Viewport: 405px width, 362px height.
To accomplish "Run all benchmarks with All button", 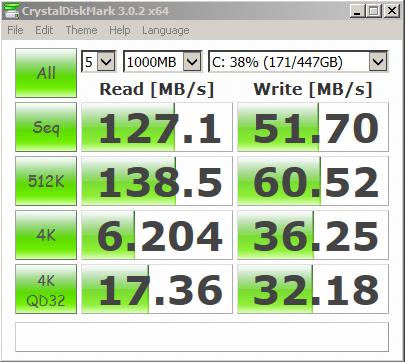I will point(46,73).
